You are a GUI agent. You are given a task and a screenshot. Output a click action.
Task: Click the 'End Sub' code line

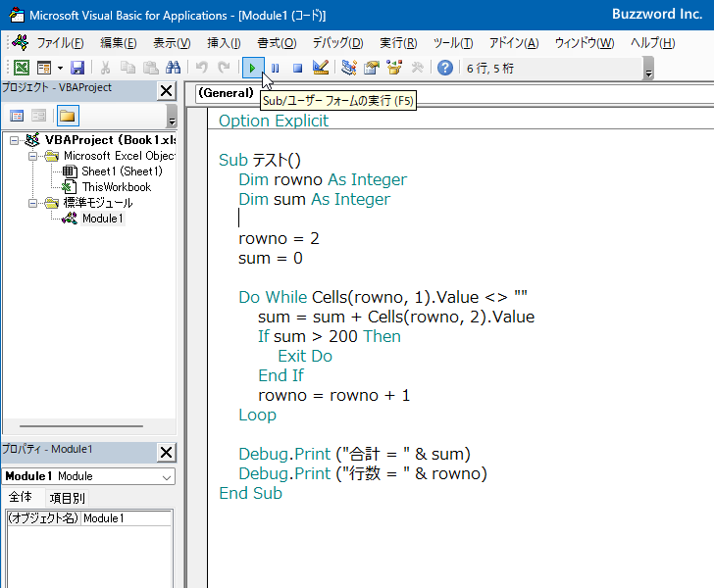pos(250,493)
